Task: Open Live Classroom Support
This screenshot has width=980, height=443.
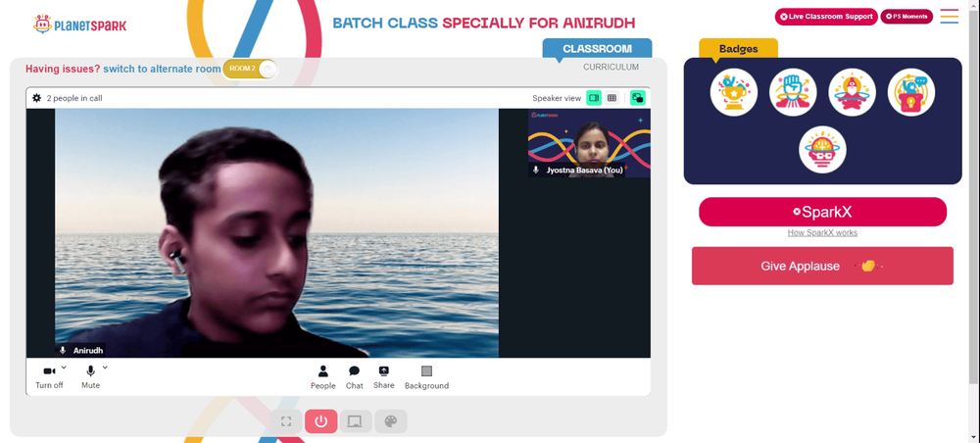Action: click(x=826, y=17)
